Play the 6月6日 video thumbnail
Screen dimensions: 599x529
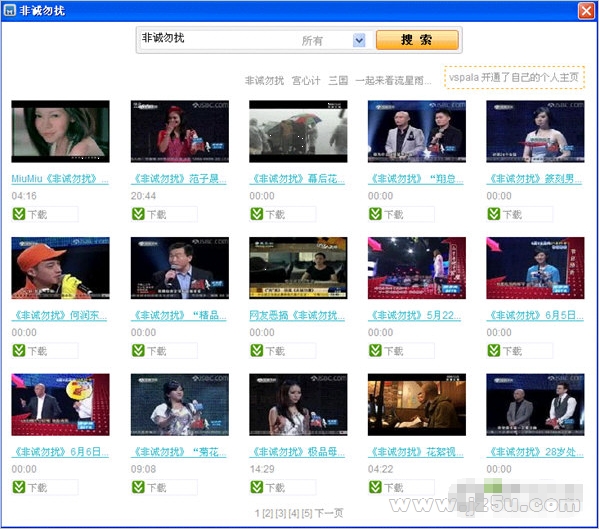[60, 405]
